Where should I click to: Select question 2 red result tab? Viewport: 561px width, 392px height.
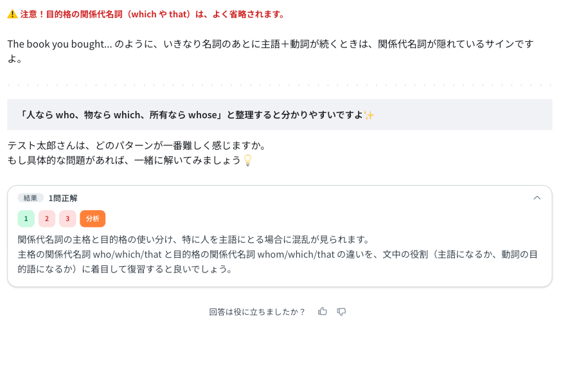(47, 218)
